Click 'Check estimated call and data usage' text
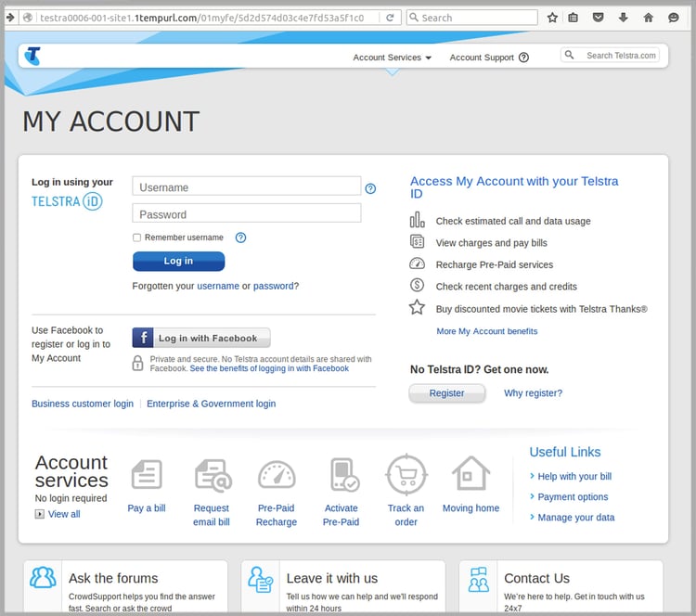This screenshot has height=616, width=696. (513, 221)
